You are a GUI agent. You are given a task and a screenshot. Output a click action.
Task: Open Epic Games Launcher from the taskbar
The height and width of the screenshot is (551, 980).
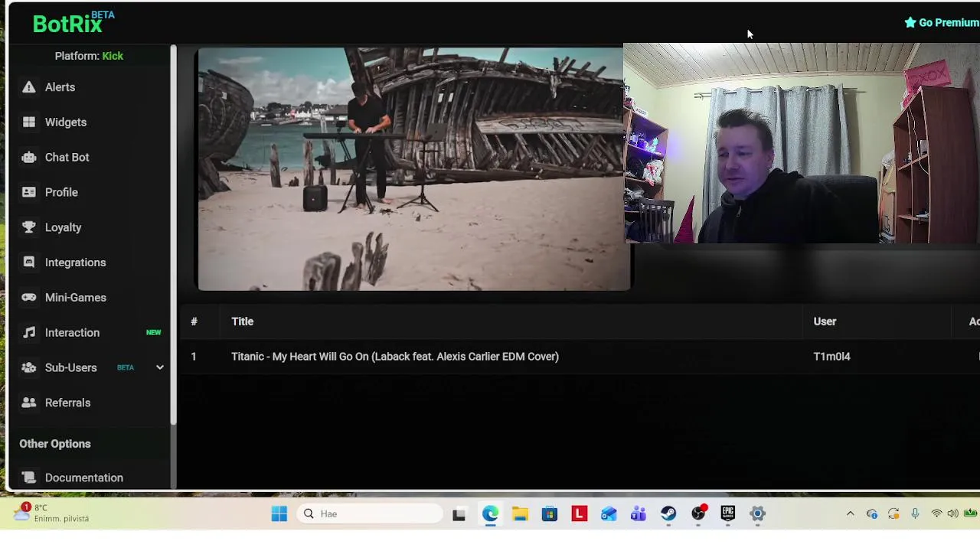(x=727, y=514)
